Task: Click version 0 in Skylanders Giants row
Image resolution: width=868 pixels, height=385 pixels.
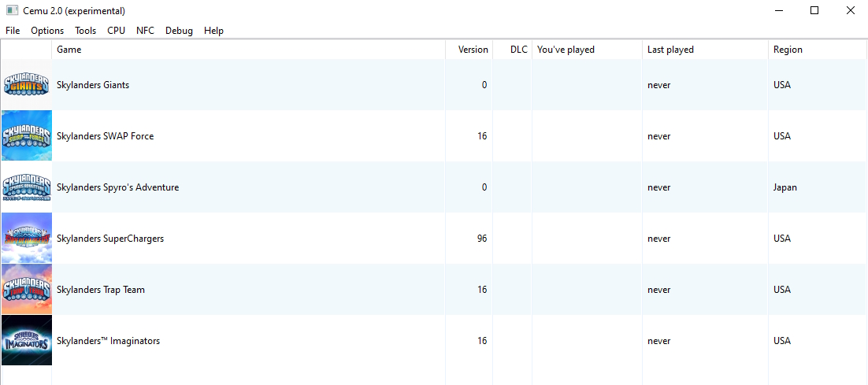Action: 484,85
